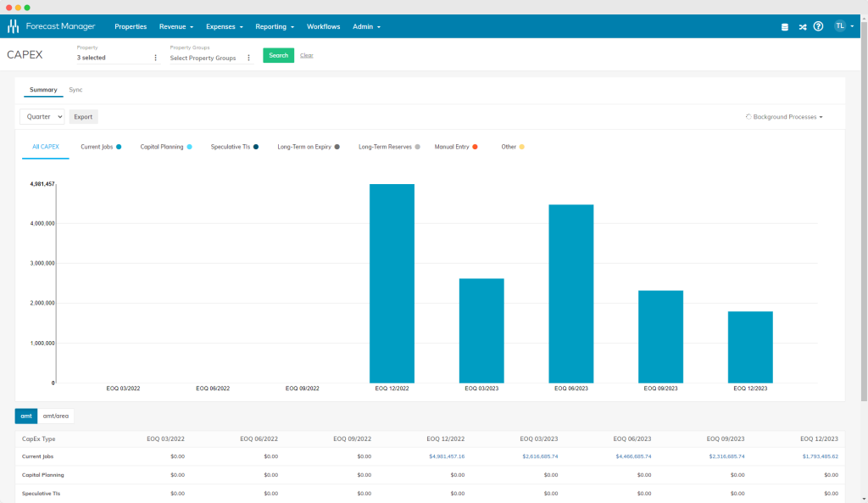Click the 4,981,457 y-axis maximum label
The image size is (868, 503).
pyautogui.click(x=42, y=184)
